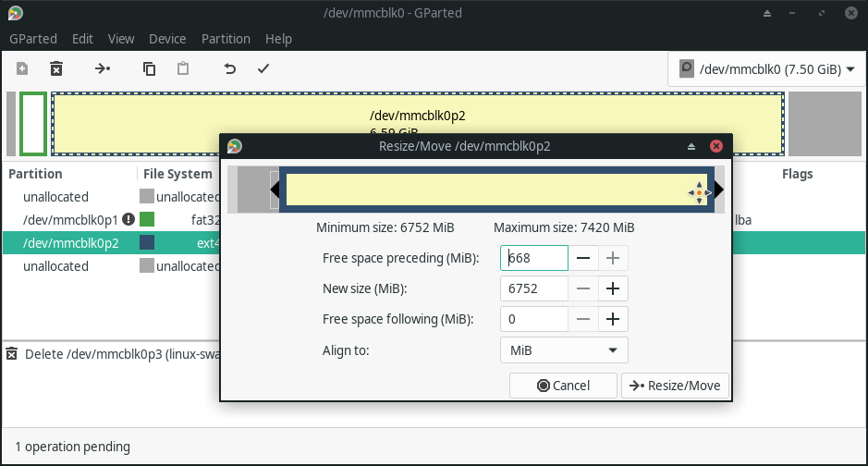
Task: Click 'Maximum size: 7420 MiB' label
Action: click(x=564, y=227)
